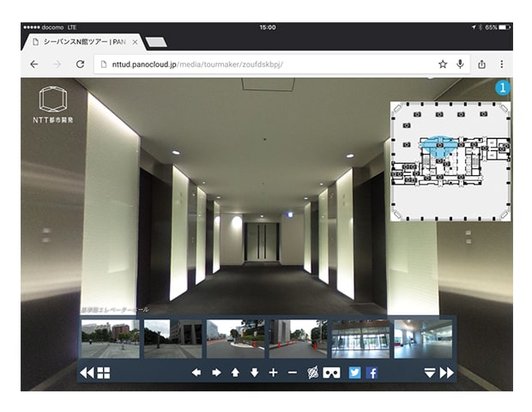Reload the page in the browser
The width and height of the screenshot is (532, 412).
point(80,64)
